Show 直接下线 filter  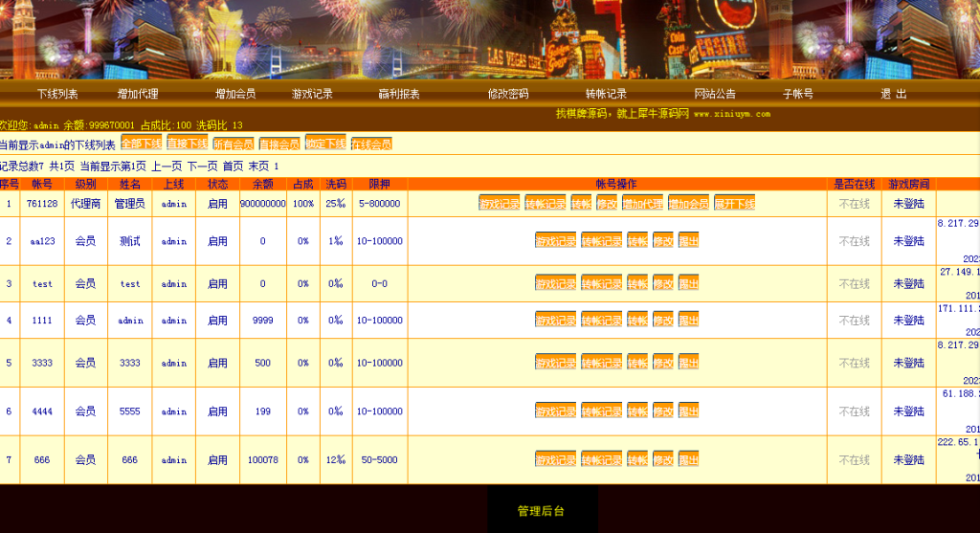coord(187,144)
